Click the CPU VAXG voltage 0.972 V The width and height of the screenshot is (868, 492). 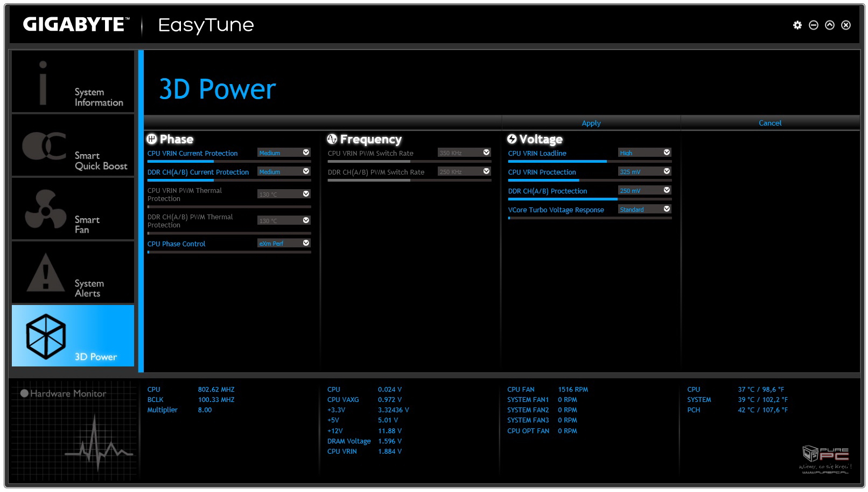coord(390,400)
